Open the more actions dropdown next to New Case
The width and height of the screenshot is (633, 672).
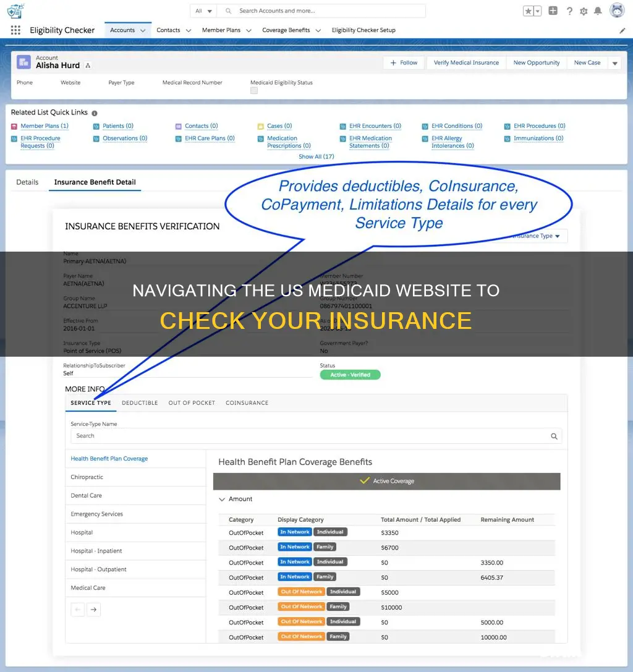(x=614, y=63)
